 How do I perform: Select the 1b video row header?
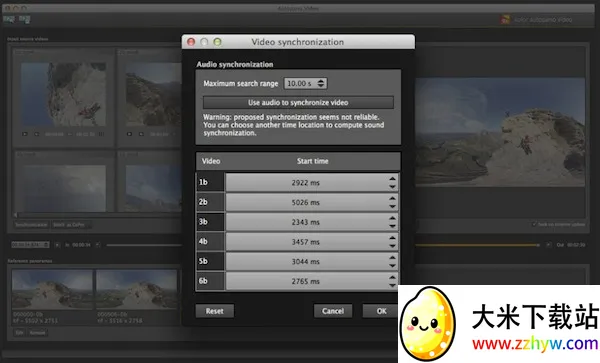(210, 182)
